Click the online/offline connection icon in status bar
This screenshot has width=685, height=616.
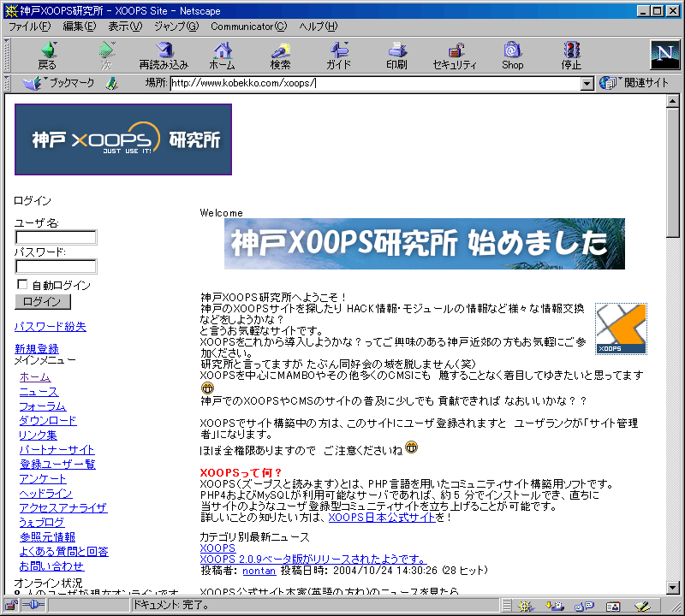[33, 605]
